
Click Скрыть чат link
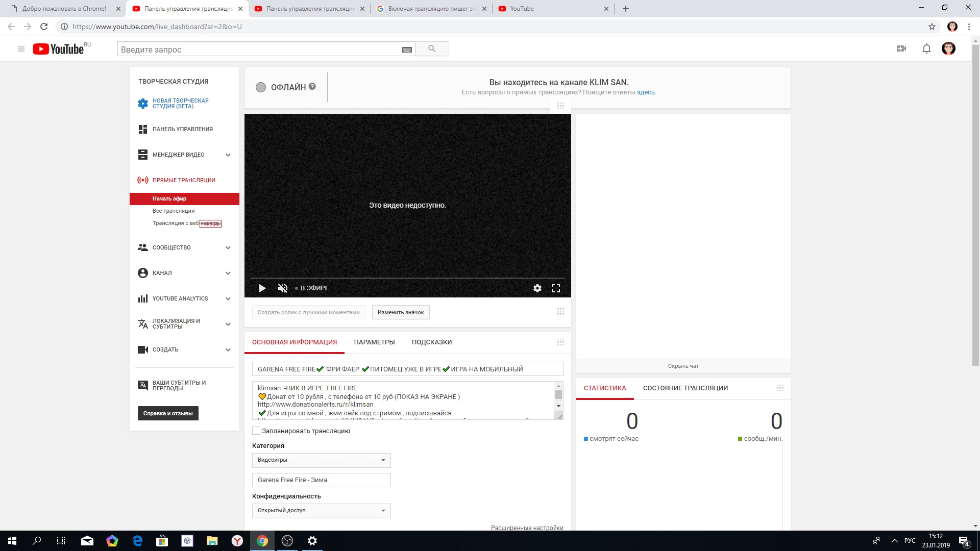coord(682,365)
